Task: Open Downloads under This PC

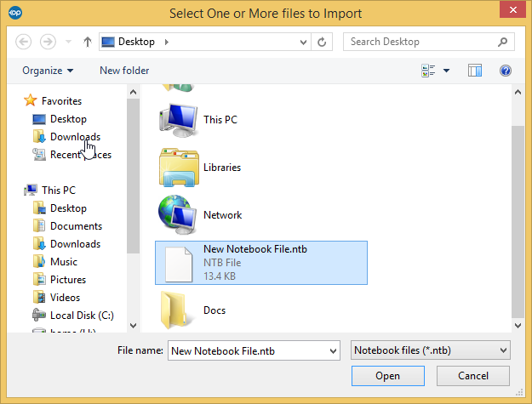Action: pos(67,244)
